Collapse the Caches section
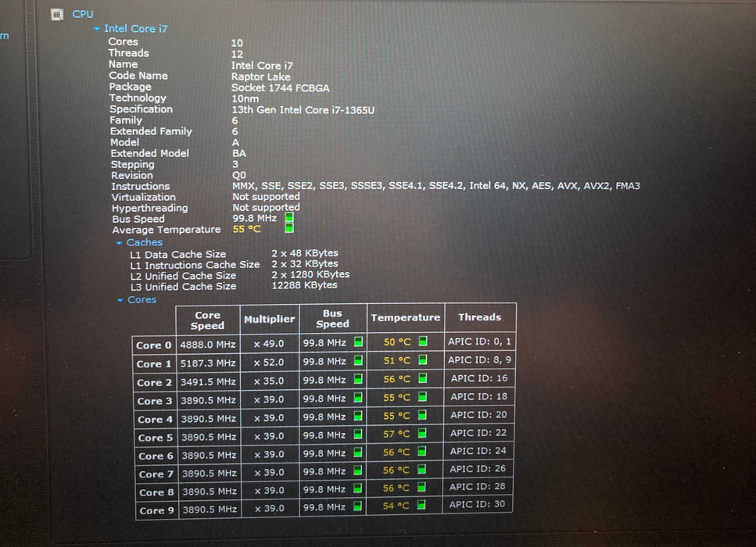The width and height of the screenshot is (756, 547). tap(119, 243)
